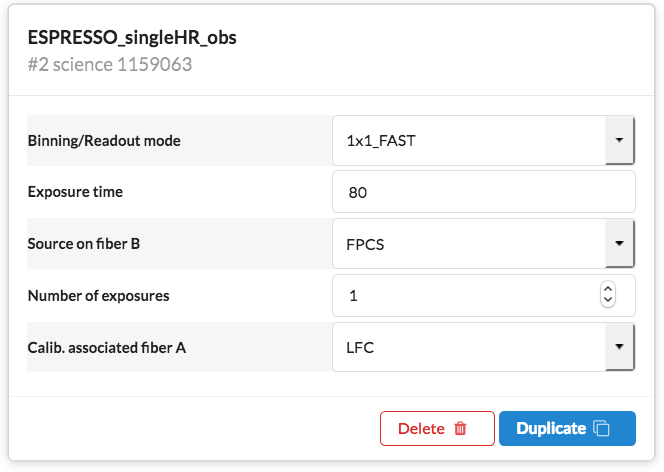Screen dimensions: 664x472
Task: Expand the Calib. associated fiber A dropdown
Action: (x=470, y=347)
